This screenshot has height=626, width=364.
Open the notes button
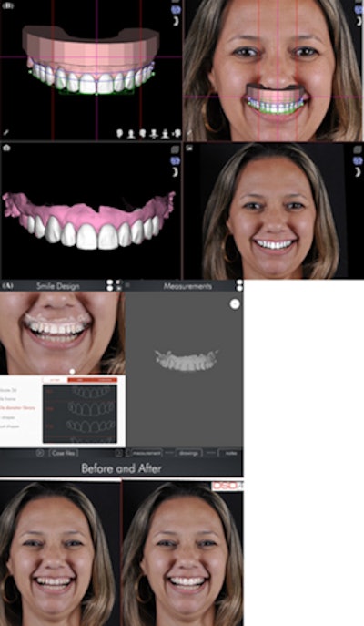coord(230,453)
